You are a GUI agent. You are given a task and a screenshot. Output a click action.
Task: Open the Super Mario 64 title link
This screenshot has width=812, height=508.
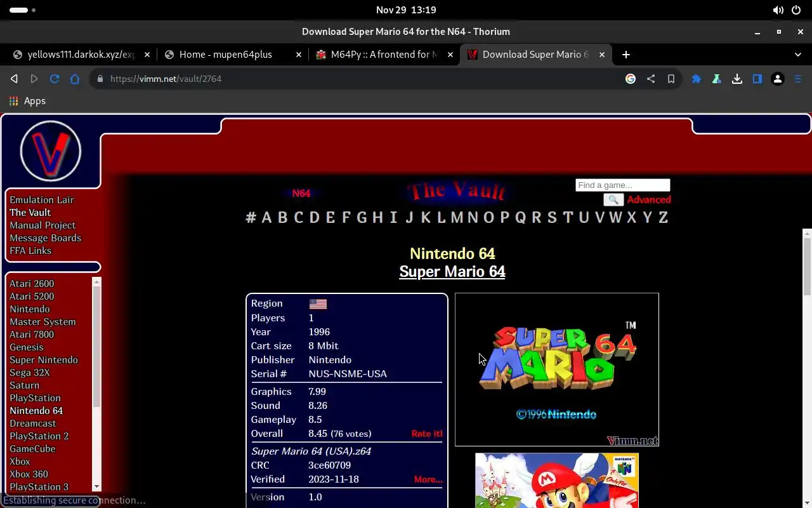coord(452,272)
